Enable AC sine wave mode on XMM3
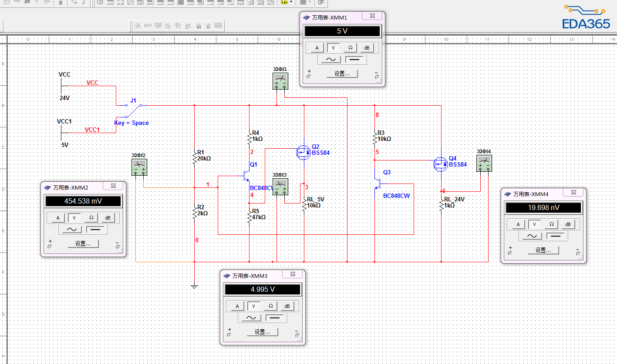The height and width of the screenshot is (364, 617). point(251,318)
